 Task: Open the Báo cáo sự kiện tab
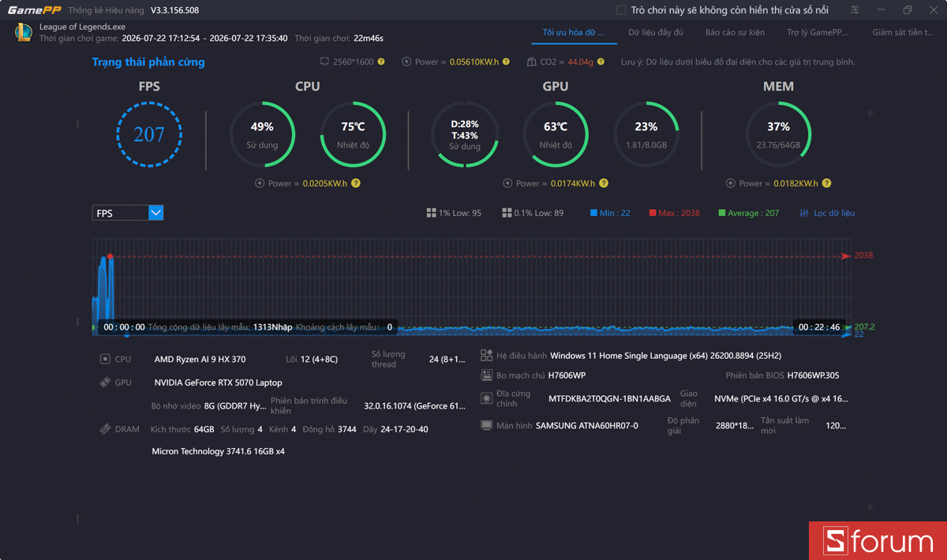[735, 33]
